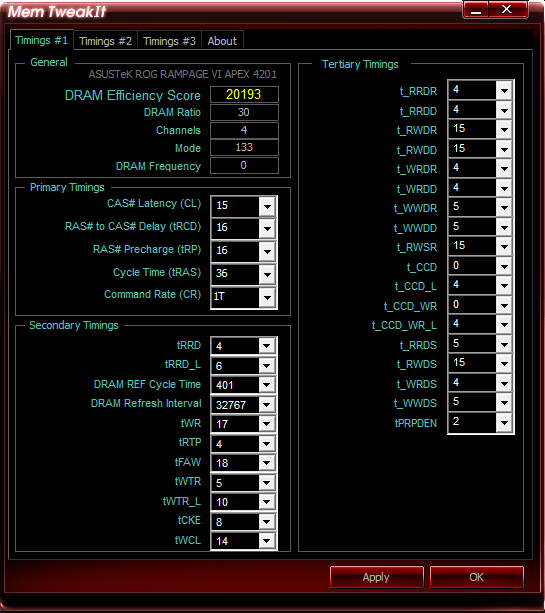
Task: Click the DRAM Efficiency Score value 20193
Action: pyautogui.click(x=244, y=94)
